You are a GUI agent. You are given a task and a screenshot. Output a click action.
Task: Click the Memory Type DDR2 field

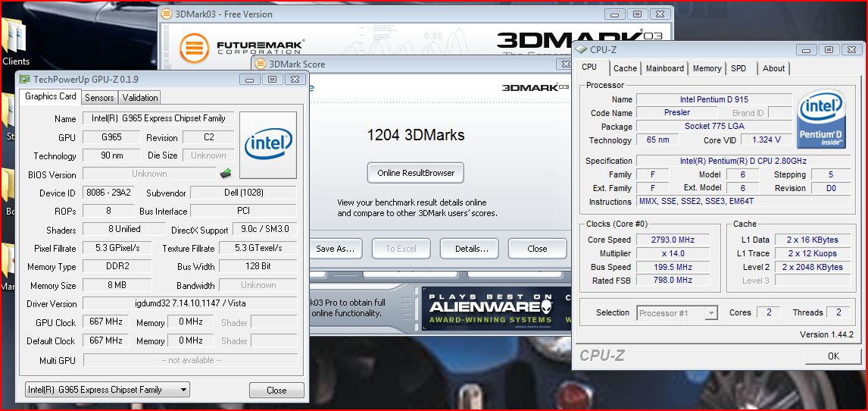tap(117, 266)
